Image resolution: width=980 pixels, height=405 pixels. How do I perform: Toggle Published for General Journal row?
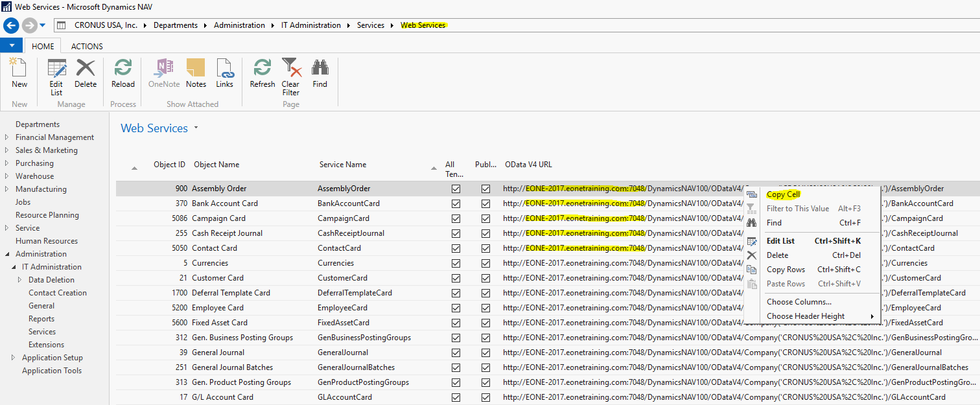485,353
